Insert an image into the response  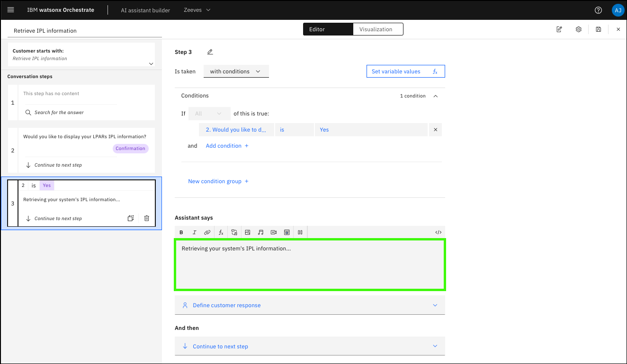coord(247,232)
